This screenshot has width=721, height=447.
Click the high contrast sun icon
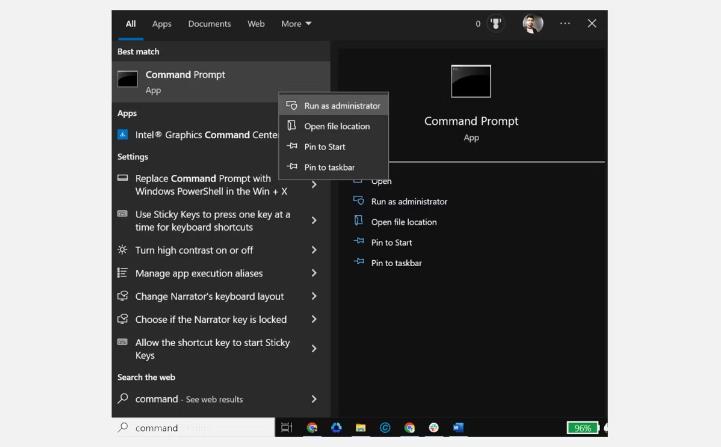point(122,250)
